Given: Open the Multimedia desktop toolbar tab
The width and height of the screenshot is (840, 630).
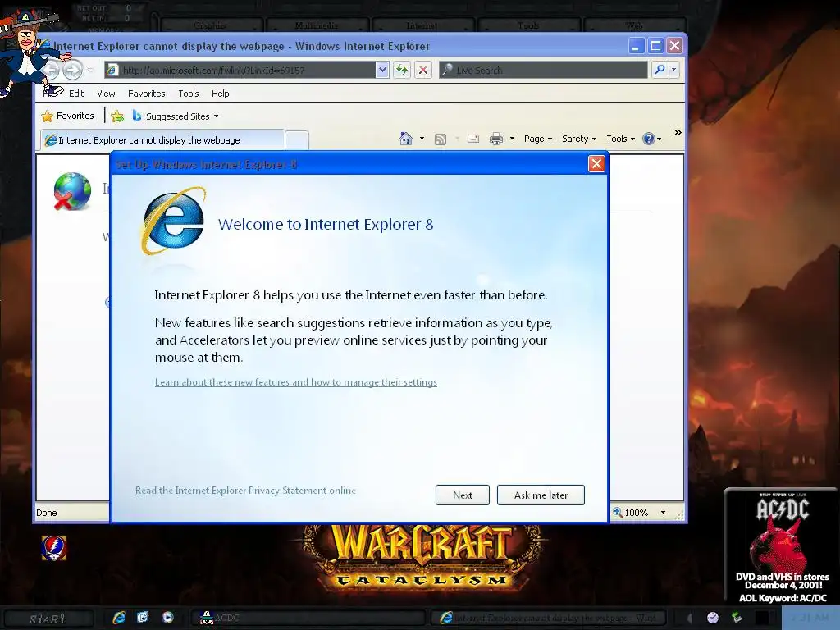Looking at the screenshot, I should click(317, 25).
